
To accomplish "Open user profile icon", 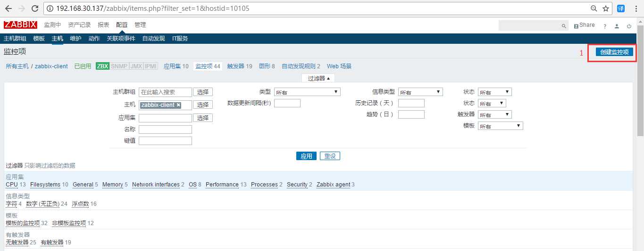I will pos(617,26).
